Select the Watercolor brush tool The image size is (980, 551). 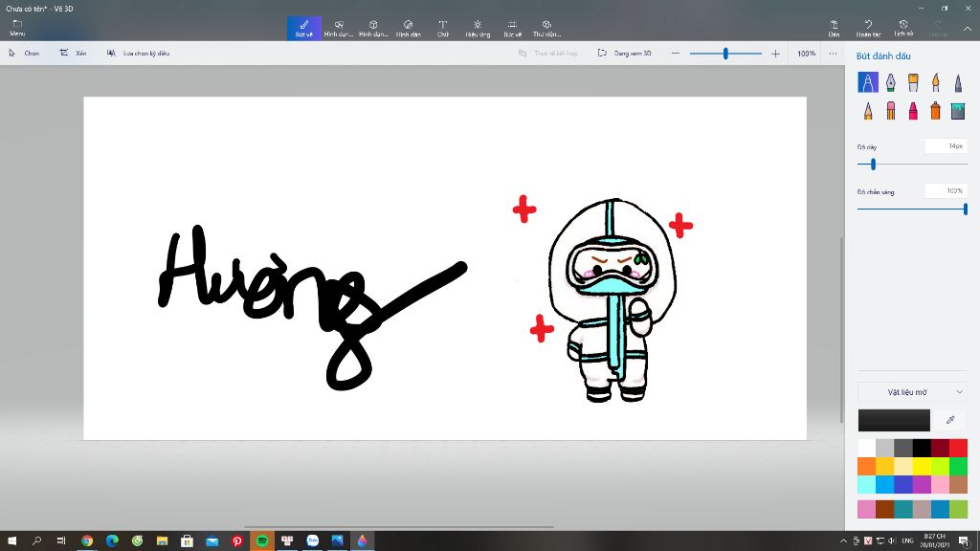[x=936, y=82]
